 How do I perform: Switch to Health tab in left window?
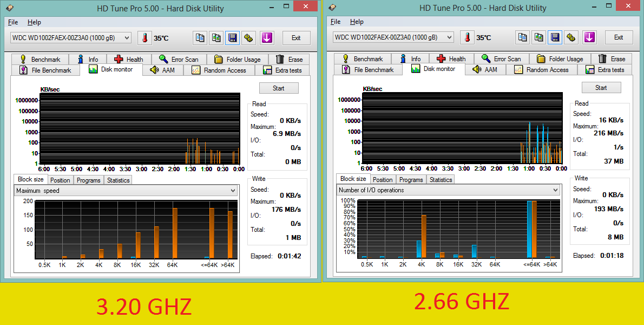(129, 59)
